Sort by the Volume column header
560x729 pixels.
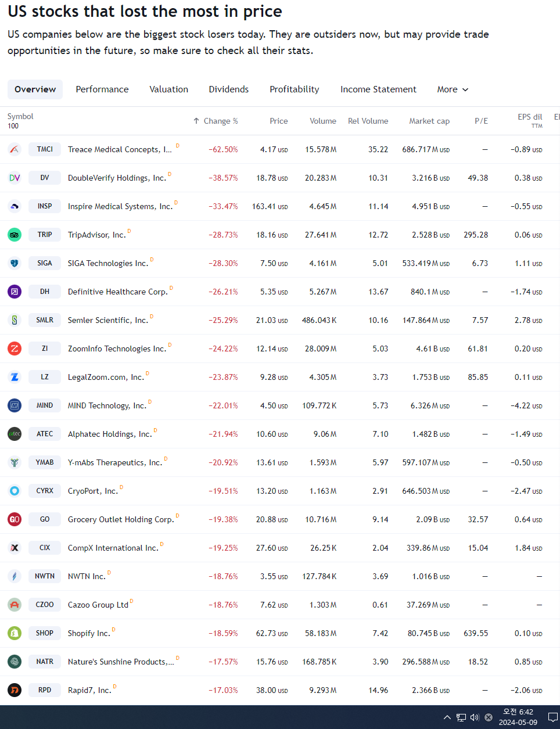click(323, 121)
